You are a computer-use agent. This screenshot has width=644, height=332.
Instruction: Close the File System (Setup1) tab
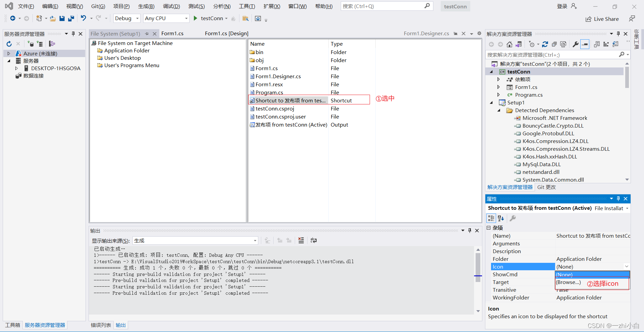point(155,34)
